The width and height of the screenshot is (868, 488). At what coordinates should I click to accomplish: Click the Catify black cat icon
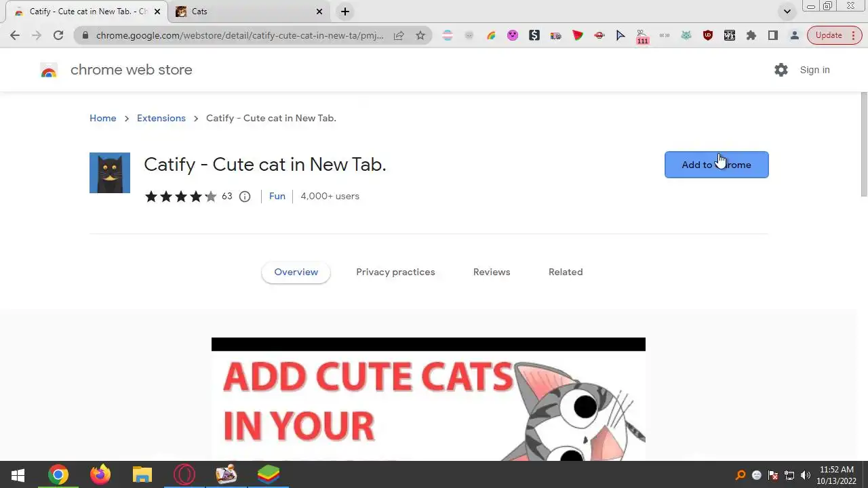click(x=110, y=173)
